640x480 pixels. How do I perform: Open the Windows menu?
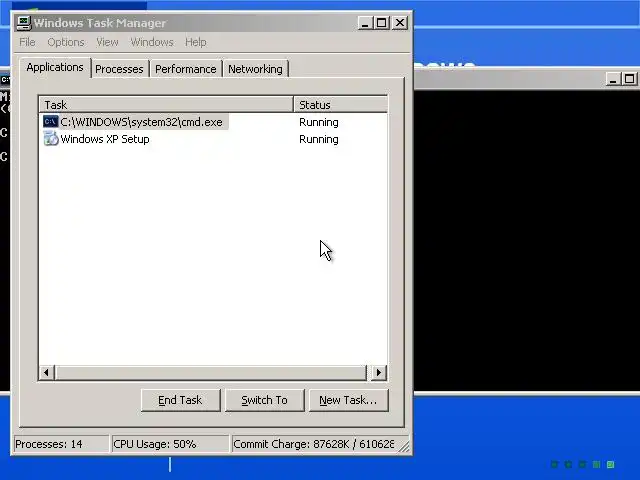click(x=152, y=42)
